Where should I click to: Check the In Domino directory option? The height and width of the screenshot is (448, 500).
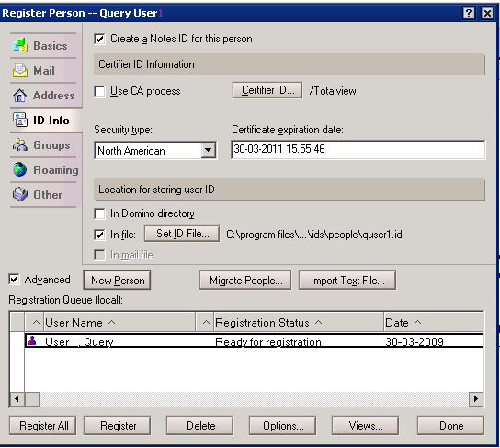(x=99, y=213)
